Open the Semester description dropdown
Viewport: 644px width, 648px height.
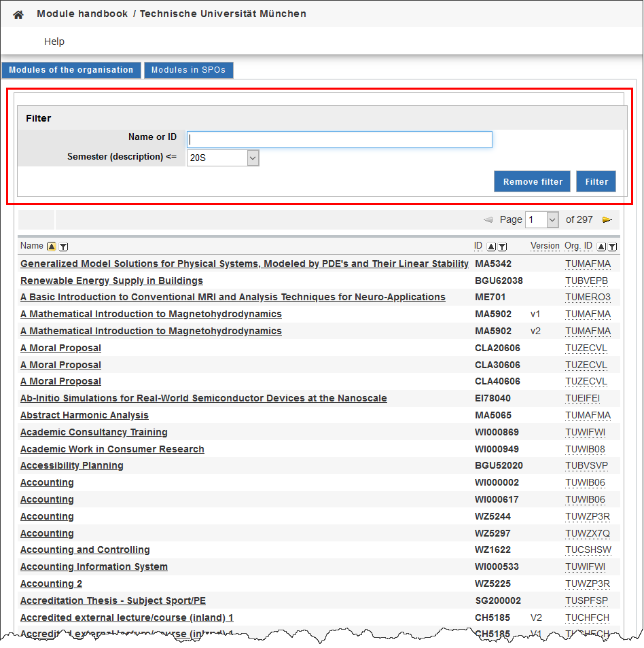[253, 158]
